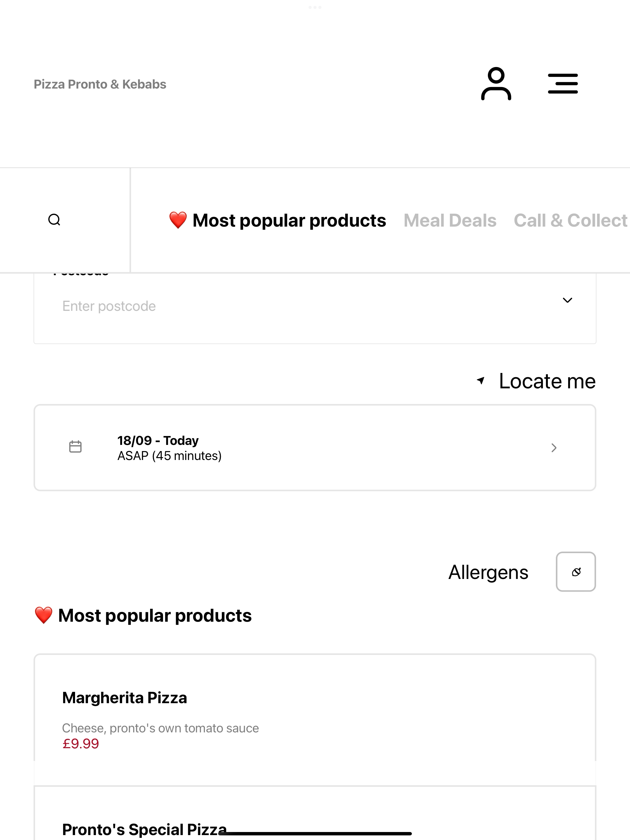630x840 pixels.
Task: Click the location arrow icon
Action: (x=481, y=381)
